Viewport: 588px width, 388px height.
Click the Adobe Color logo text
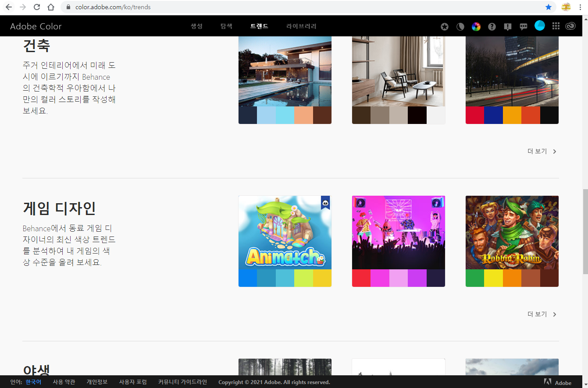[x=36, y=26]
